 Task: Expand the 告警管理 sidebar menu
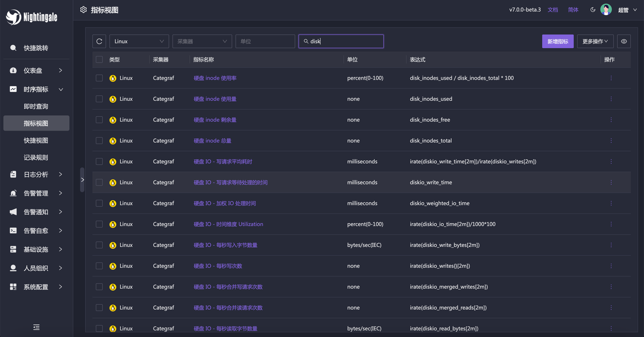36,193
